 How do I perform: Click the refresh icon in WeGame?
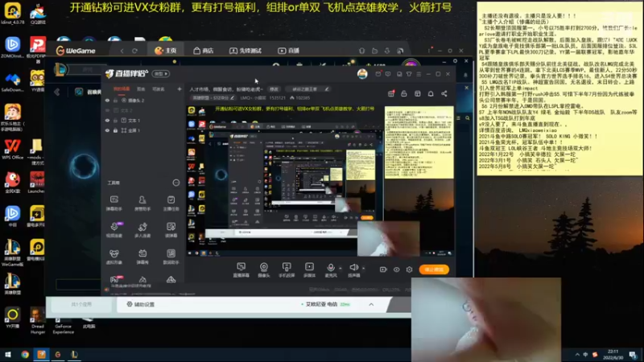pos(134,51)
